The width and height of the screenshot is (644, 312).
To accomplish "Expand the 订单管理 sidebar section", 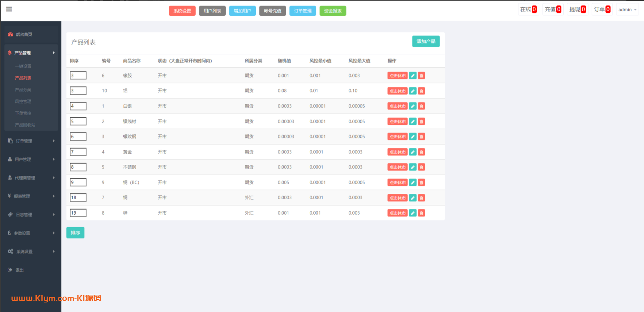I will (x=31, y=141).
